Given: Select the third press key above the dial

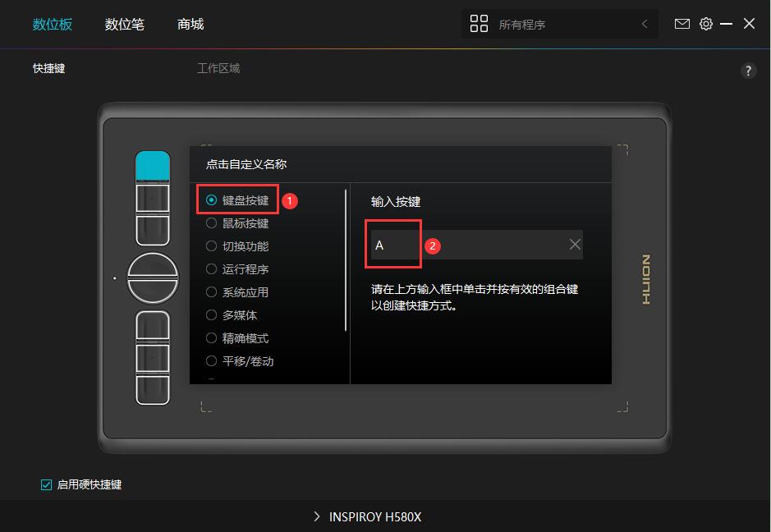Looking at the screenshot, I should [153, 230].
